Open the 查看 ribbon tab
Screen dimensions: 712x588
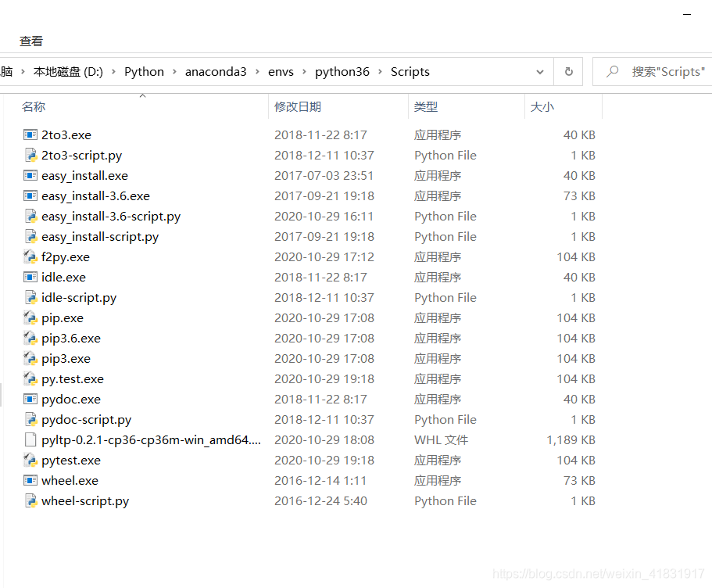pyautogui.click(x=31, y=41)
